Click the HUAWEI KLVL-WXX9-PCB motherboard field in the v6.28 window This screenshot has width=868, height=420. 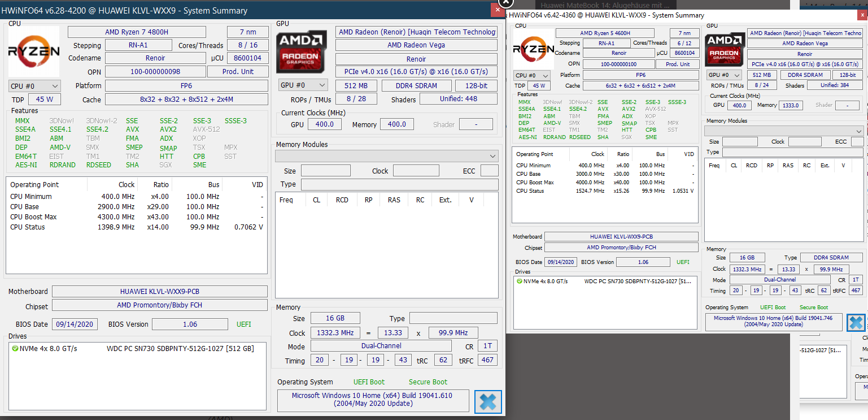[160, 292]
